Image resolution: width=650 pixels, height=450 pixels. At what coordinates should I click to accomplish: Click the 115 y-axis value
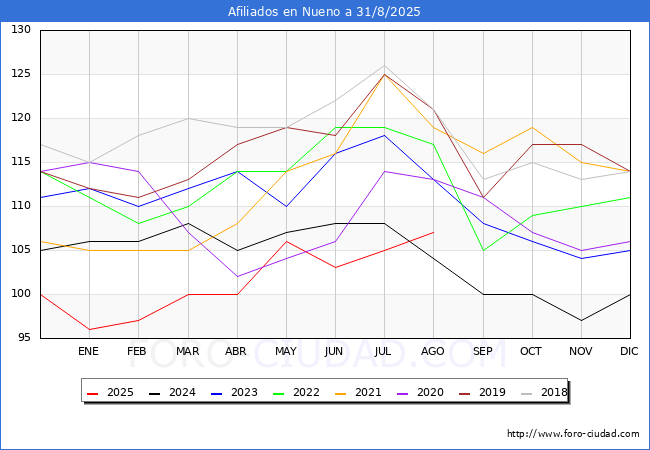click(x=21, y=162)
